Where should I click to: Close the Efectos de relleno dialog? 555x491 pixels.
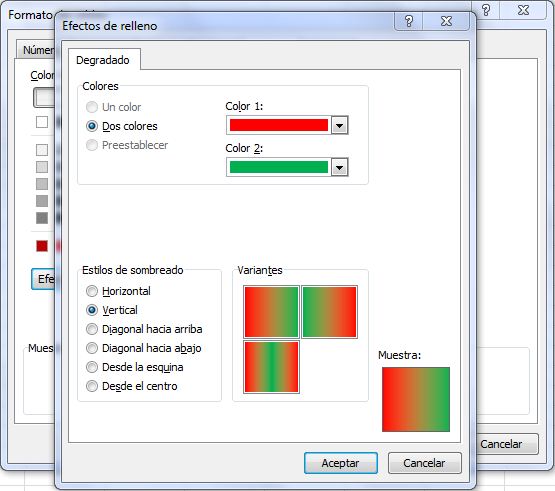coord(446,21)
